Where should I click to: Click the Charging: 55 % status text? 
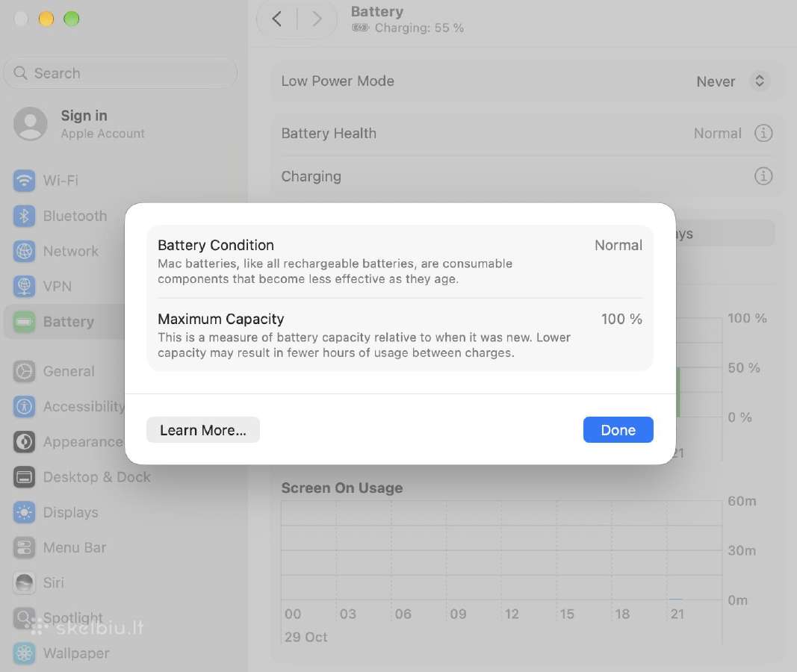pos(419,28)
